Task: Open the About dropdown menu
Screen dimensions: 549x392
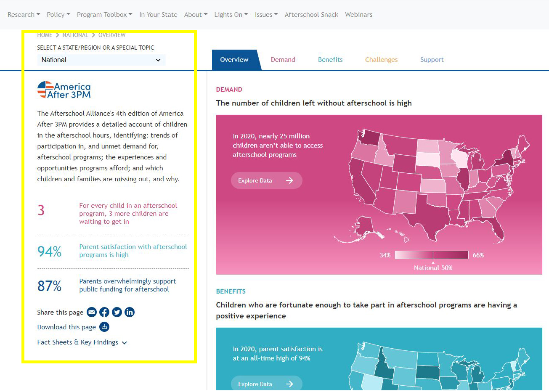Action: (x=196, y=14)
